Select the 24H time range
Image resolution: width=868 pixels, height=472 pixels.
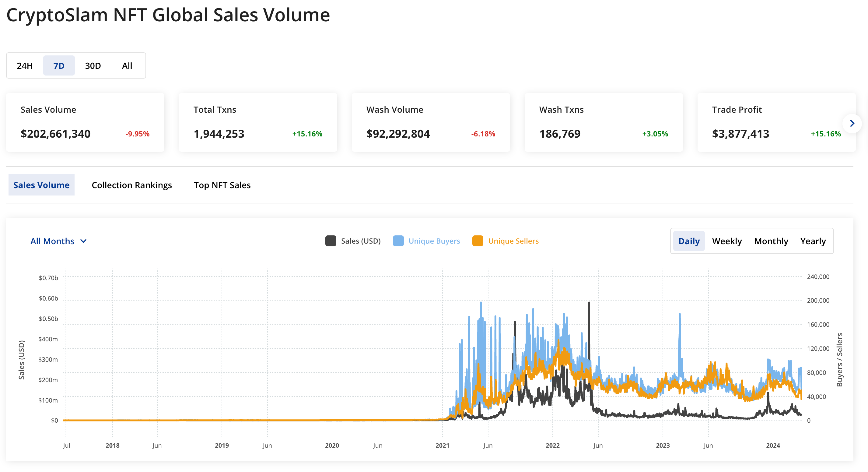click(25, 66)
